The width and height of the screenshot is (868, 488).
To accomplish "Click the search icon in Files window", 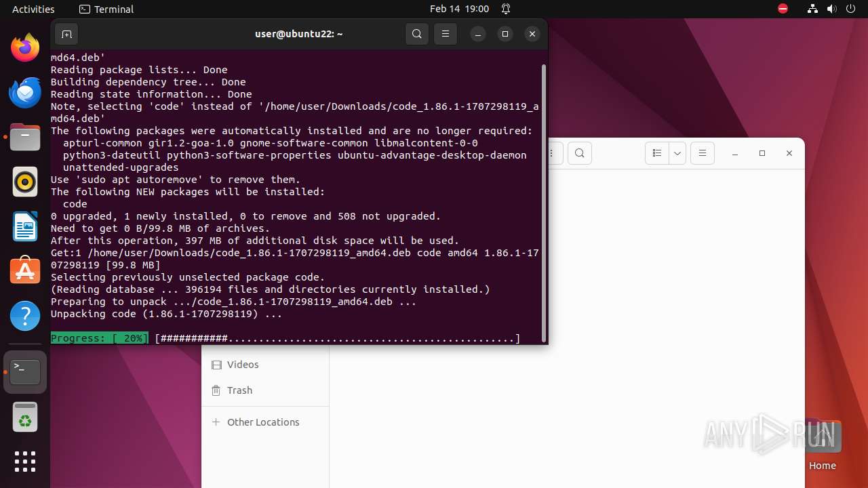I will pos(579,153).
